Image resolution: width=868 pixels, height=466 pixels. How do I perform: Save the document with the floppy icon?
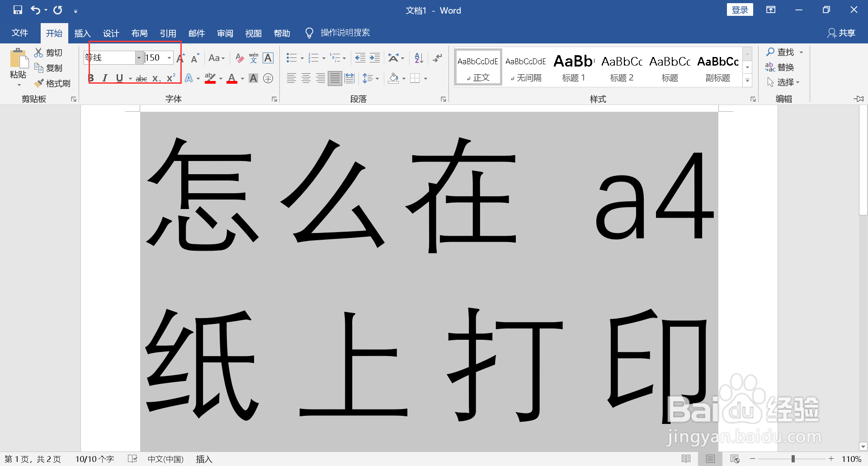[x=18, y=10]
